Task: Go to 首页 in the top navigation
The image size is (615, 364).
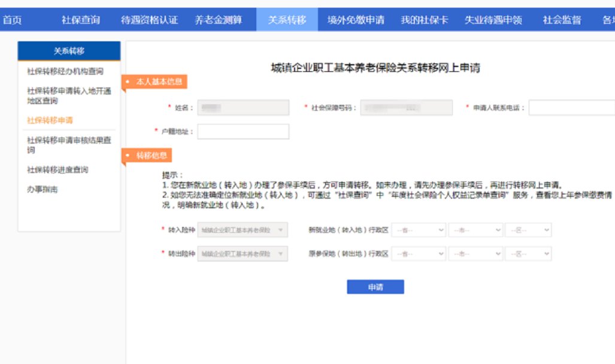Action: tap(12, 20)
